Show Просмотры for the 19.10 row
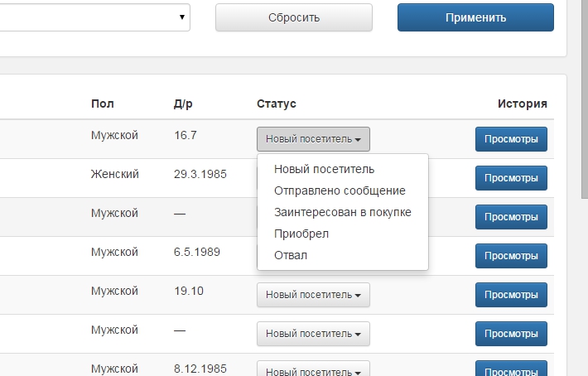Image resolution: width=588 pixels, height=376 pixels. click(511, 295)
